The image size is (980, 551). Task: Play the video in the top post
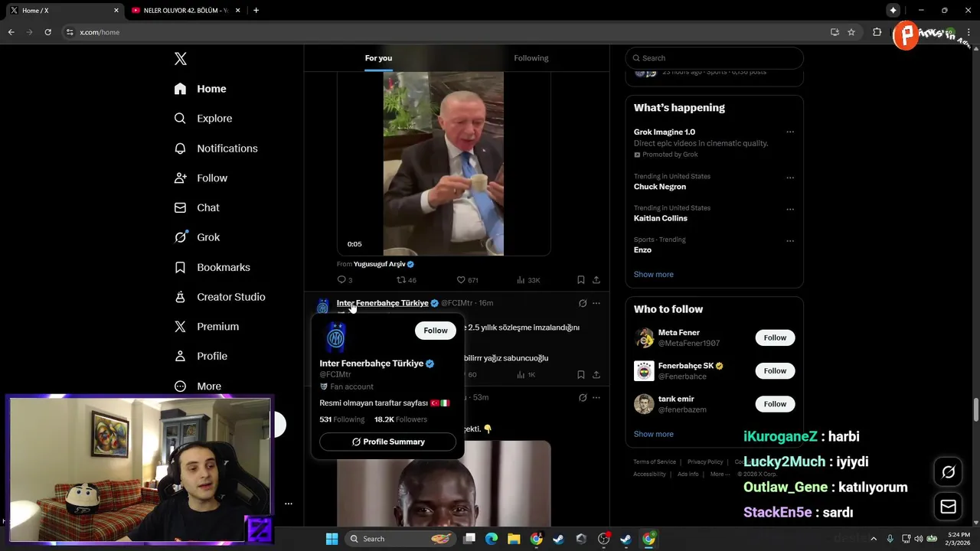point(443,163)
